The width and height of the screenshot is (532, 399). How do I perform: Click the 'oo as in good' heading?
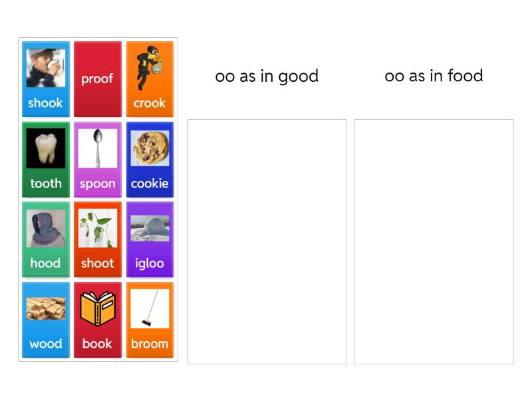click(267, 76)
